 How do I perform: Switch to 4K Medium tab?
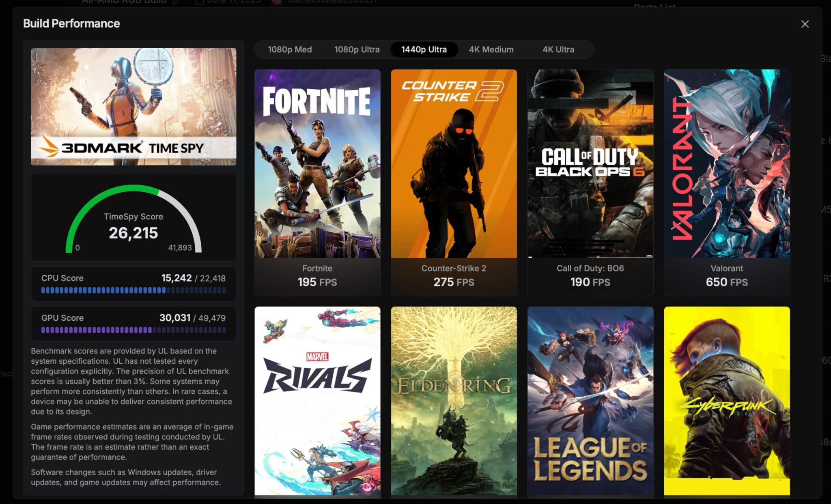click(x=491, y=49)
